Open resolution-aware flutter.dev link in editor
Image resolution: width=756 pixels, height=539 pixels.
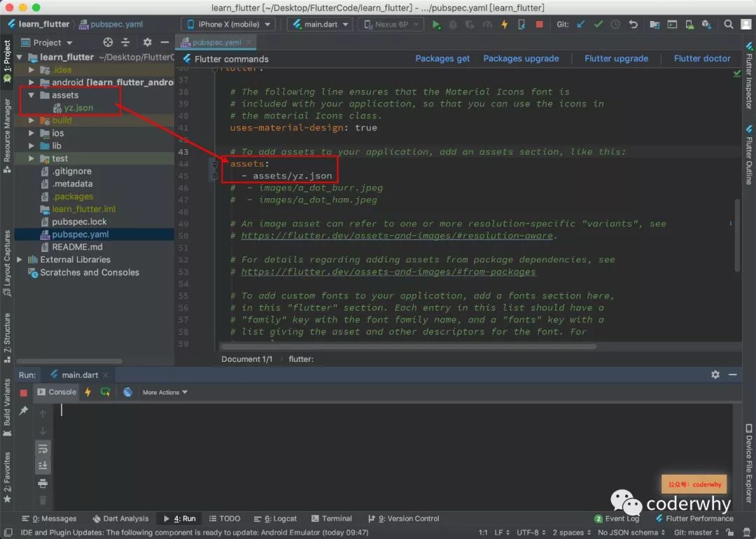pyautogui.click(x=397, y=236)
